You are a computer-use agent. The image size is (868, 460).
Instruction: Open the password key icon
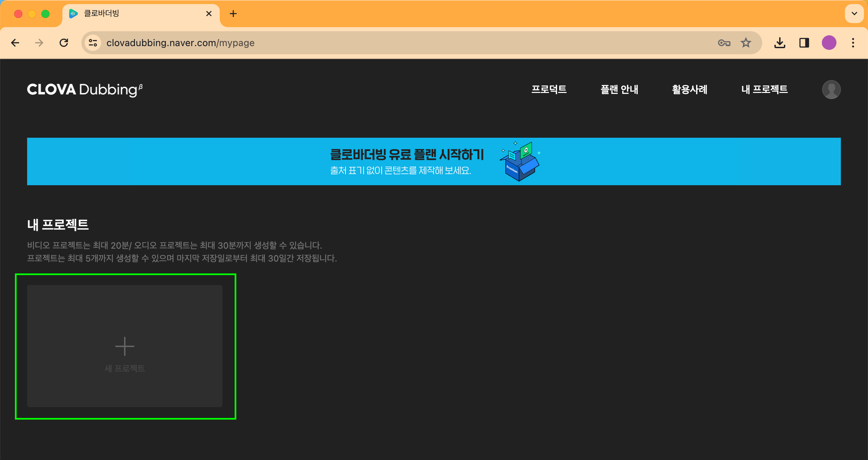[724, 43]
